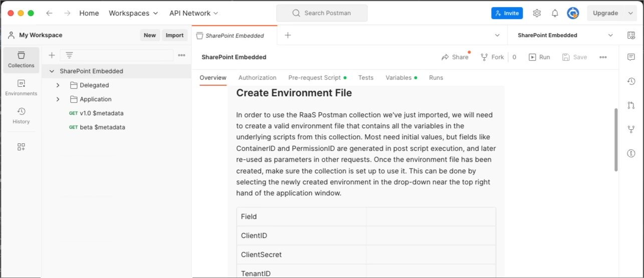The image size is (644, 278).
Task: Collapse the SharePoint Embedded collection
Action: coord(52,71)
